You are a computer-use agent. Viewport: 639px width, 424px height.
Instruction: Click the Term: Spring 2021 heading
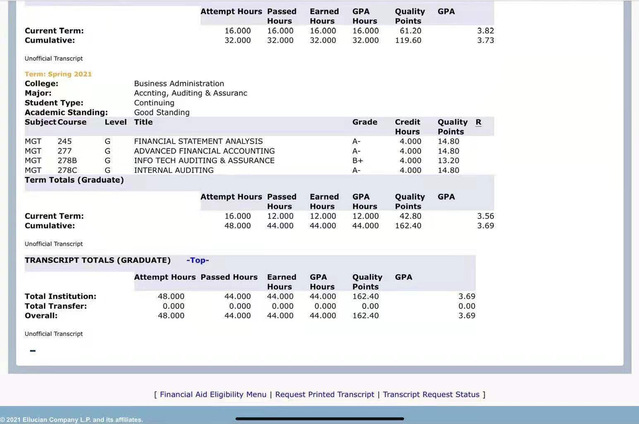58,75
